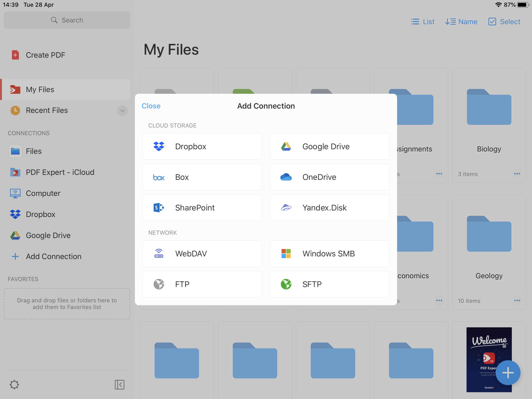Click the orange Recent Files clock icon
Viewport: 532px width, 399px height.
(x=15, y=110)
